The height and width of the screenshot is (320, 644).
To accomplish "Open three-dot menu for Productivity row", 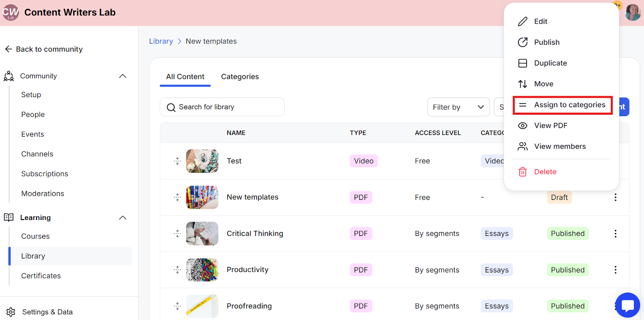I will [x=615, y=270].
